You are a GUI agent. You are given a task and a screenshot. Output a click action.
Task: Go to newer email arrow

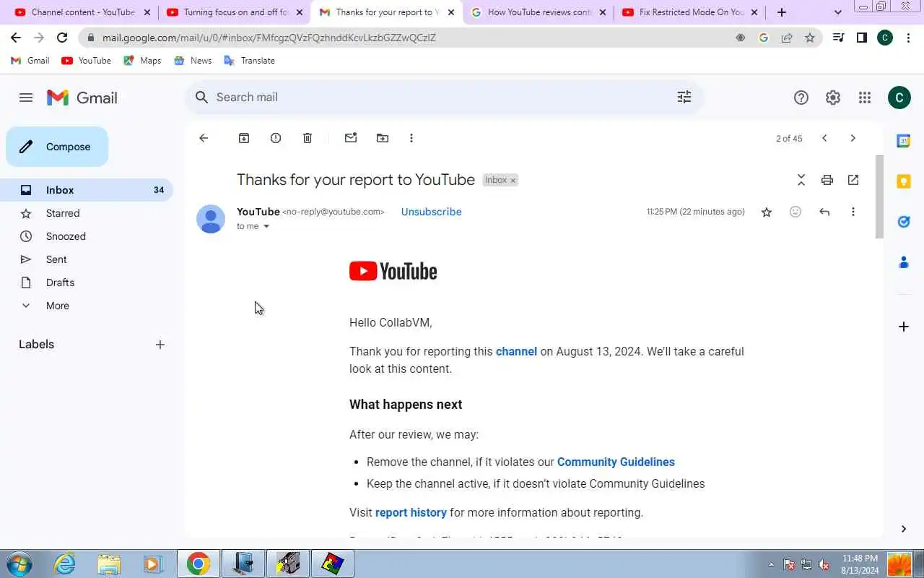point(824,138)
